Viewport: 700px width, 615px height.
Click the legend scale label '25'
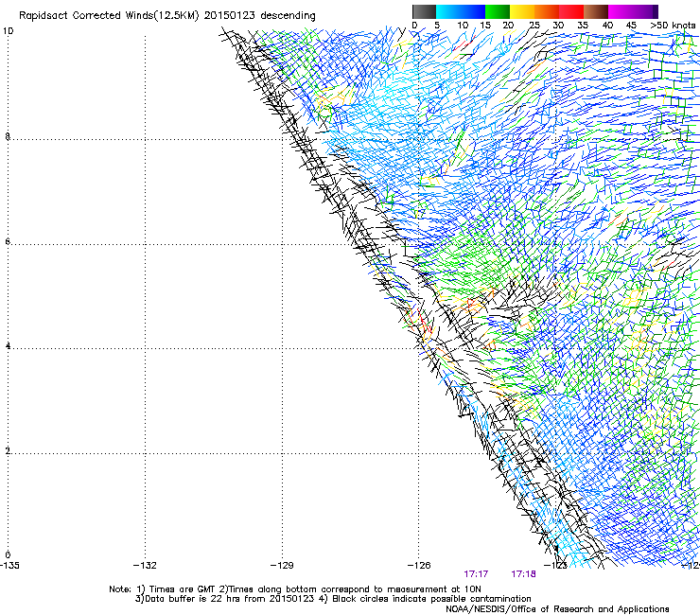tap(534, 26)
